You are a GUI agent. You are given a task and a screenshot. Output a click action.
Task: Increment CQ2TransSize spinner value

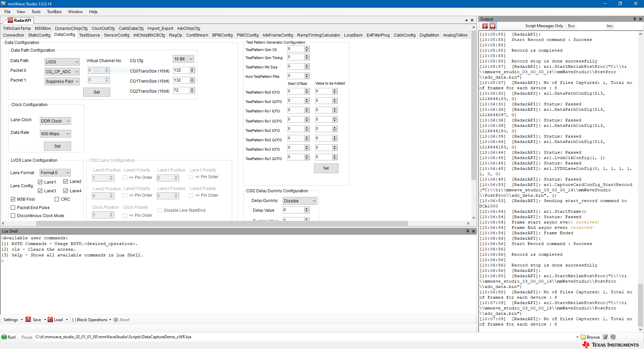192,89
